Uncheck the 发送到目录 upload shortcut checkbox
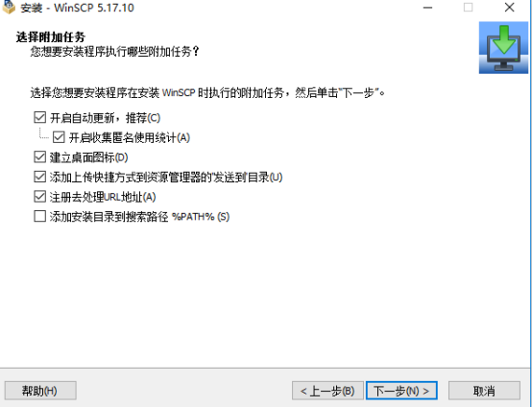532x407 pixels. pyautogui.click(x=40, y=177)
